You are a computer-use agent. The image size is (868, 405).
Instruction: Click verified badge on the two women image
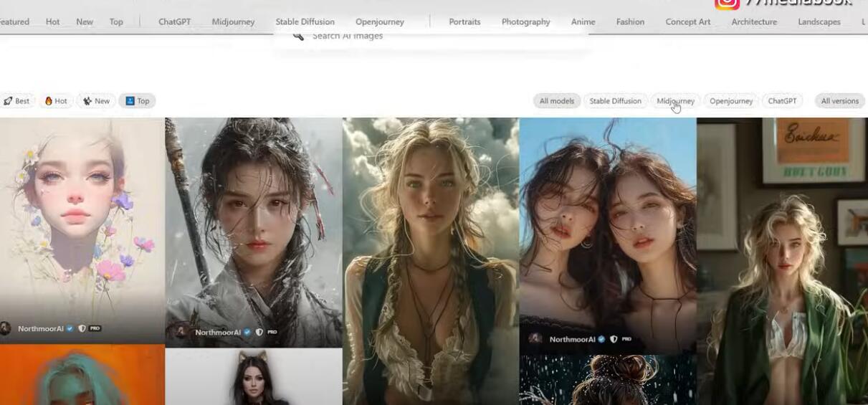click(x=601, y=339)
